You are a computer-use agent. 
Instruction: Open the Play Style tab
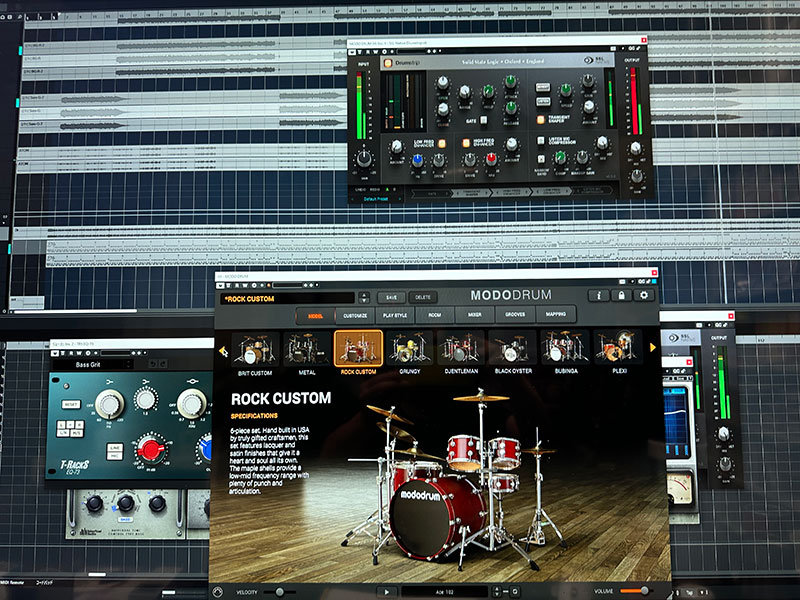(395, 315)
